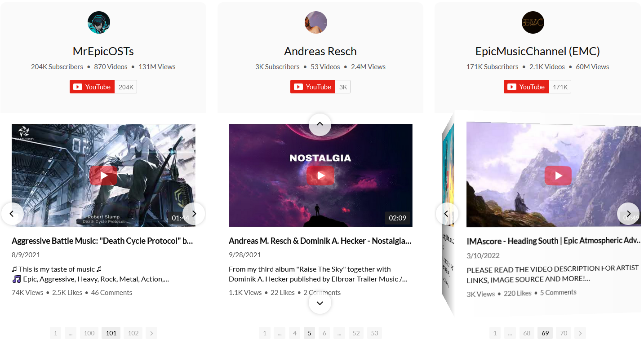Show previous video in MrEpicOSTs carousel

(x=12, y=214)
